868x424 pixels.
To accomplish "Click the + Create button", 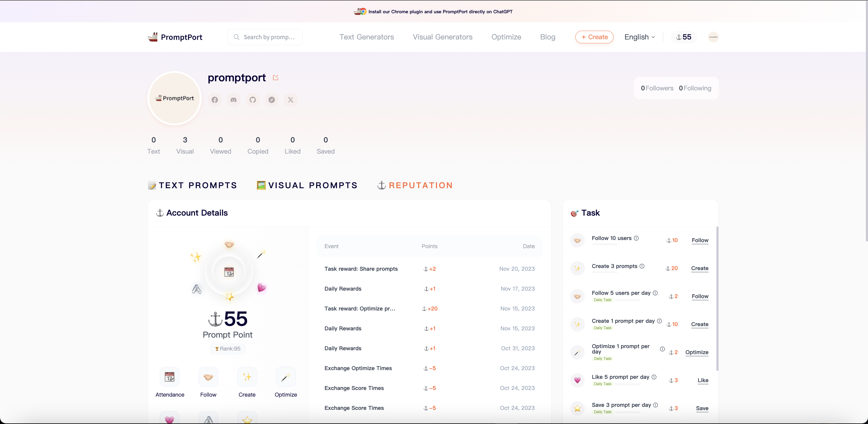I will click(594, 37).
